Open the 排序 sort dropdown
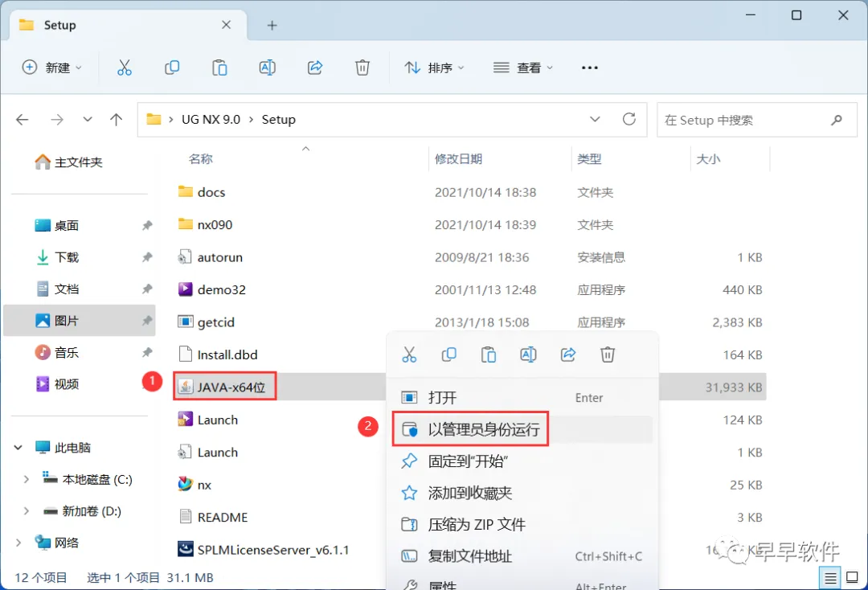 [x=434, y=68]
